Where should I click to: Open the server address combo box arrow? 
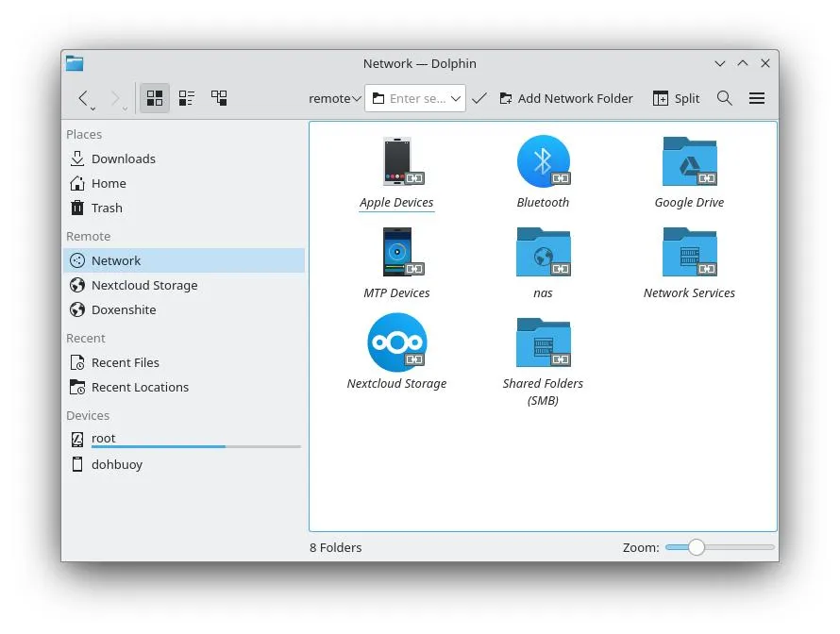(x=456, y=98)
